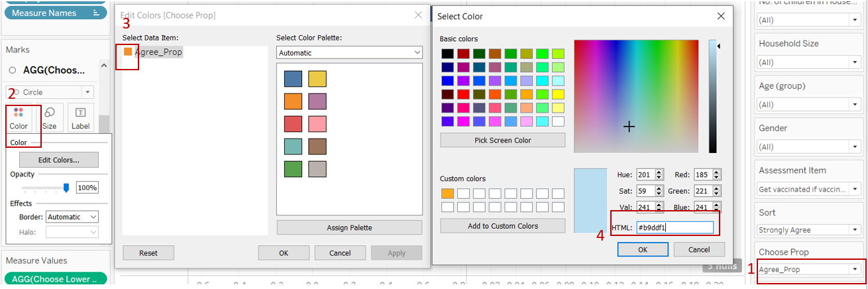868x289 pixels.
Task: Increase the Hue value with stepper arrows
Action: 659,172
